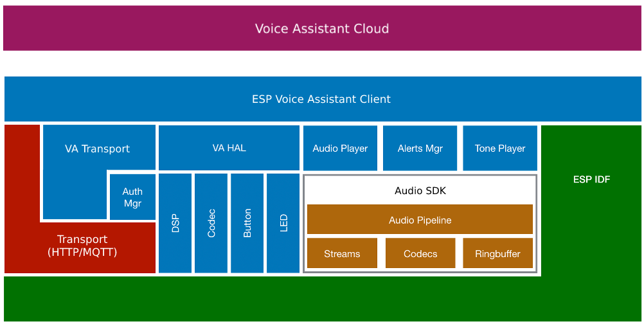Image resolution: width=644 pixels, height=324 pixels.
Task: Click the Audio Player block
Action: [x=340, y=148]
